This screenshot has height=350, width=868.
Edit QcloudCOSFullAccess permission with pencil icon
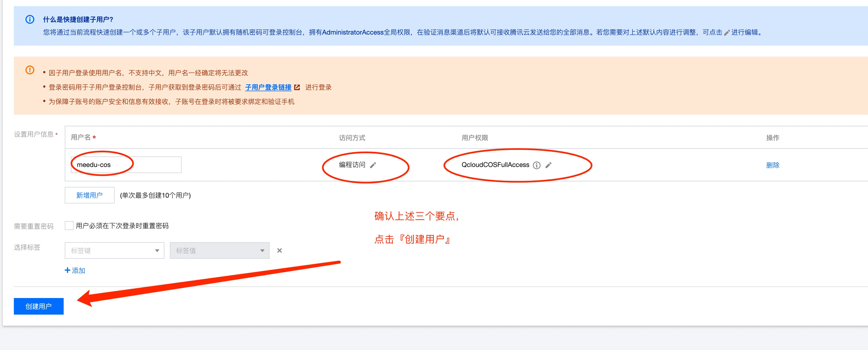(549, 165)
